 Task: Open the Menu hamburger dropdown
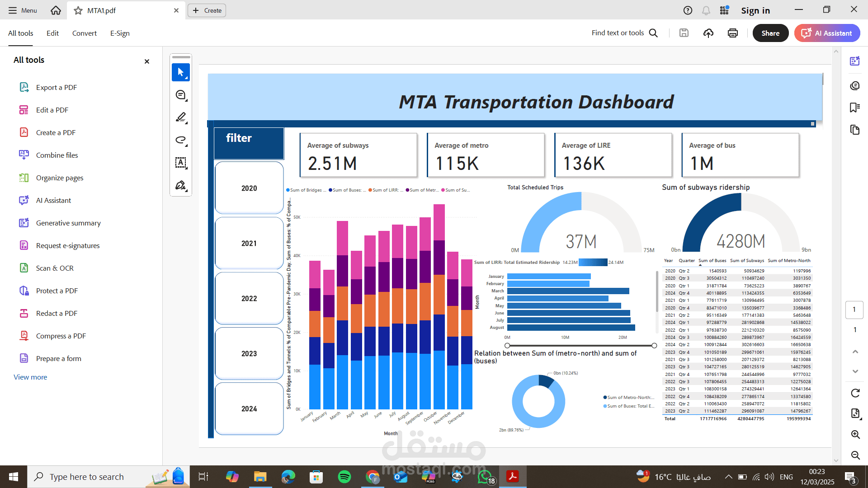[x=22, y=10]
